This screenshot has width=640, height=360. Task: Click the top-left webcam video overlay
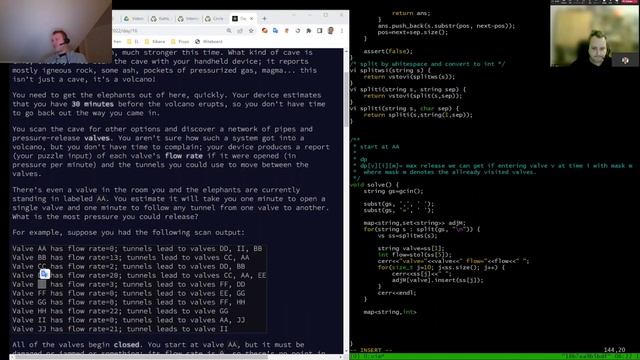click(56, 31)
